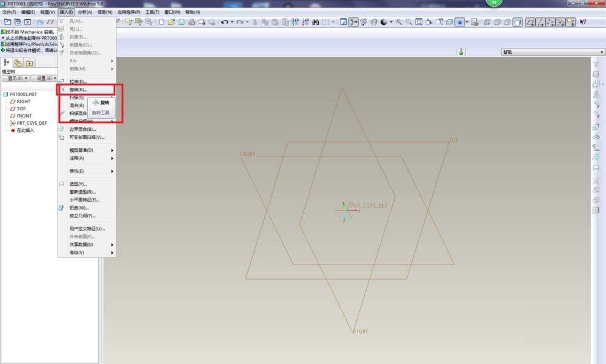Open the 智能 selection filter dropdown
Screen dimensions: 606x364
coord(552,52)
